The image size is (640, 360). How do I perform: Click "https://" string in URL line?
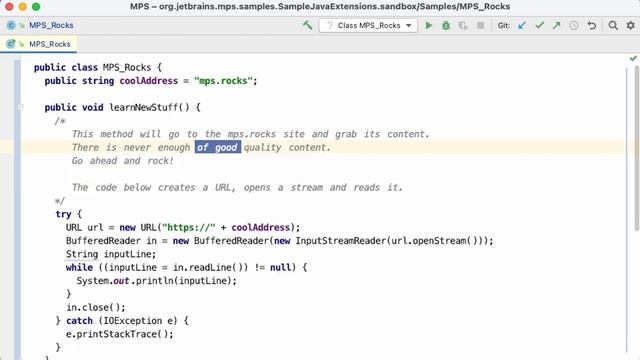tap(189, 227)
